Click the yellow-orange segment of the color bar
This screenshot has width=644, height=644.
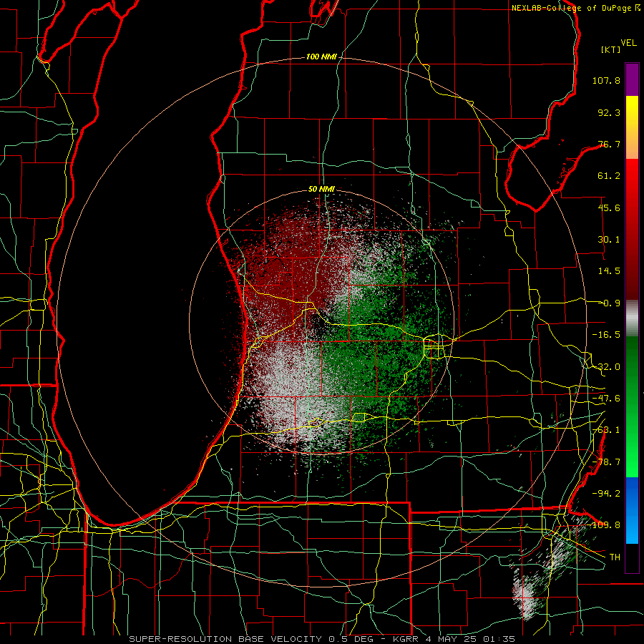click(x=632, y=127)
